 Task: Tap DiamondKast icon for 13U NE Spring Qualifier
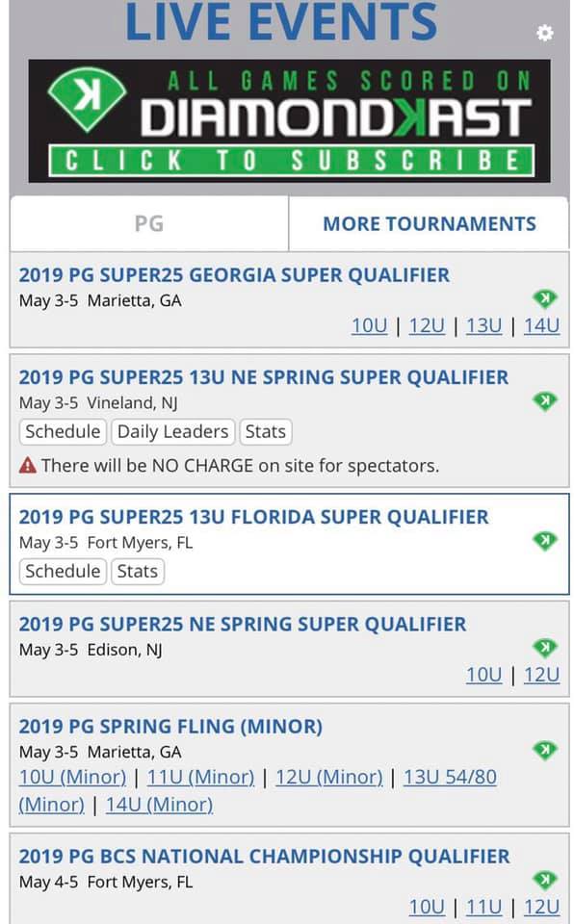click(544, 401)
